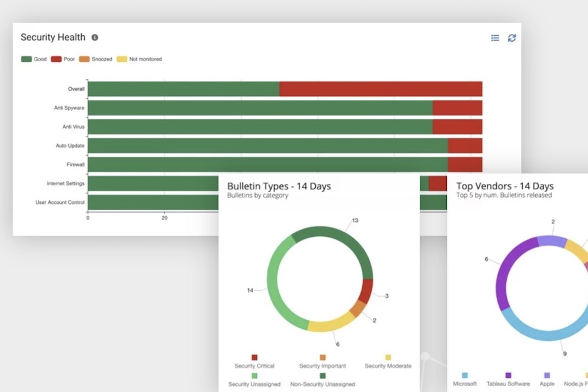Open the Apple vendor legend label
Image resolution: width=588 pixels, height=392 pixels.
pos(547,384)
